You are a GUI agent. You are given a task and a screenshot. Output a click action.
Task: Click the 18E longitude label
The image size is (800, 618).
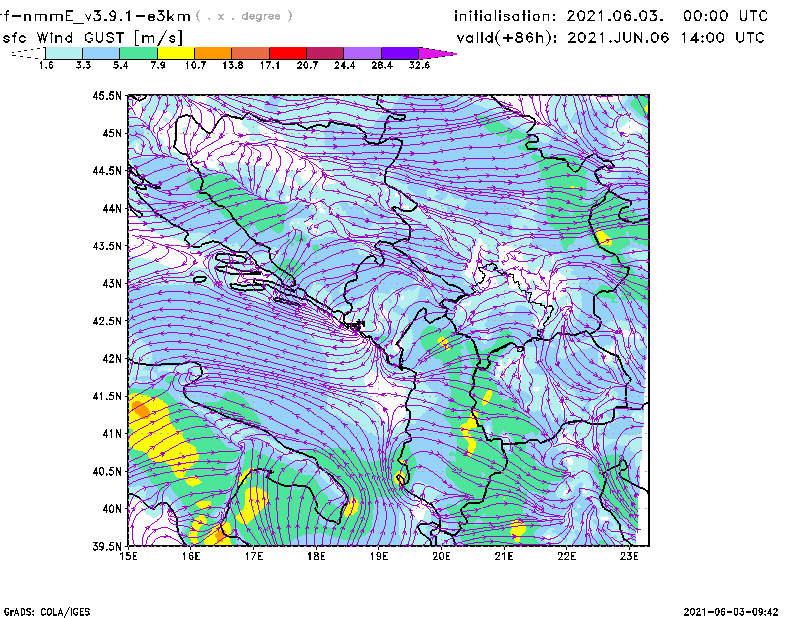(x=316, y=556)
